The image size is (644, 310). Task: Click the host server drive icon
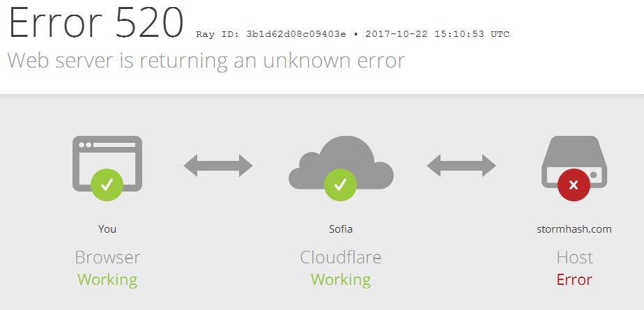point(574,162)
